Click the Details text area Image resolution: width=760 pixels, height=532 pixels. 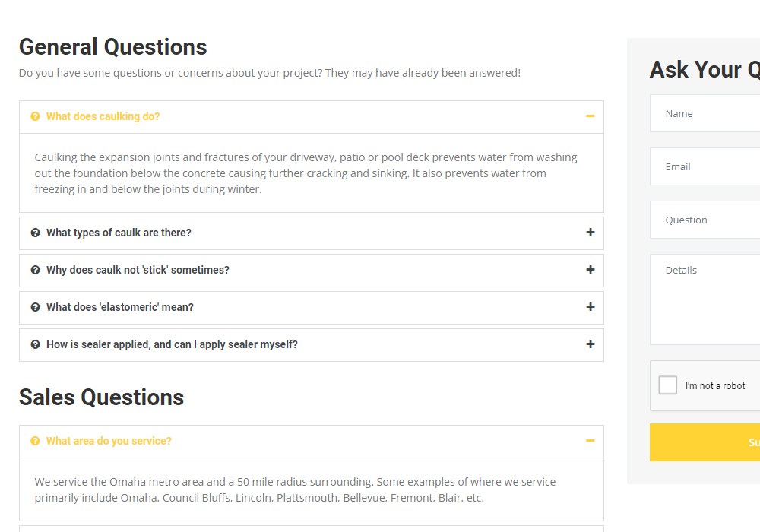coord(705,299)
